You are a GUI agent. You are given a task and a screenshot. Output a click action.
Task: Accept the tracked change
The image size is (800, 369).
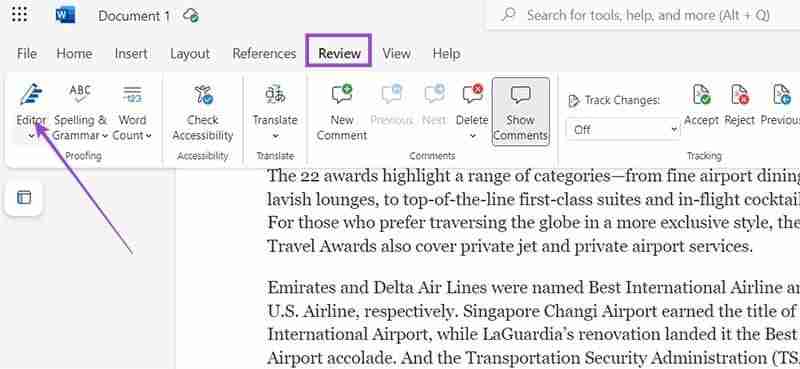(701, 106)
